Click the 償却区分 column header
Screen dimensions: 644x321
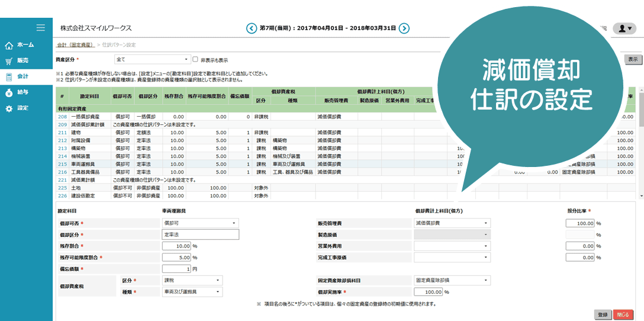click(x=147, y=96)
